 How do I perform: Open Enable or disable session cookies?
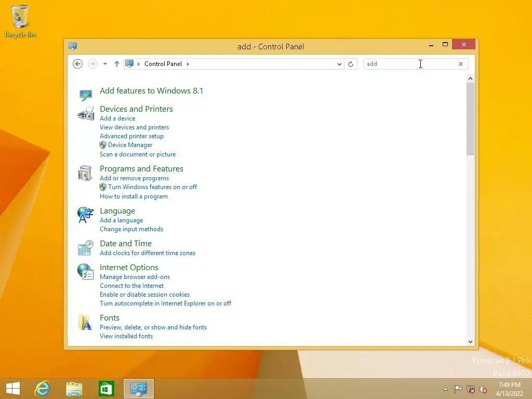145,295
